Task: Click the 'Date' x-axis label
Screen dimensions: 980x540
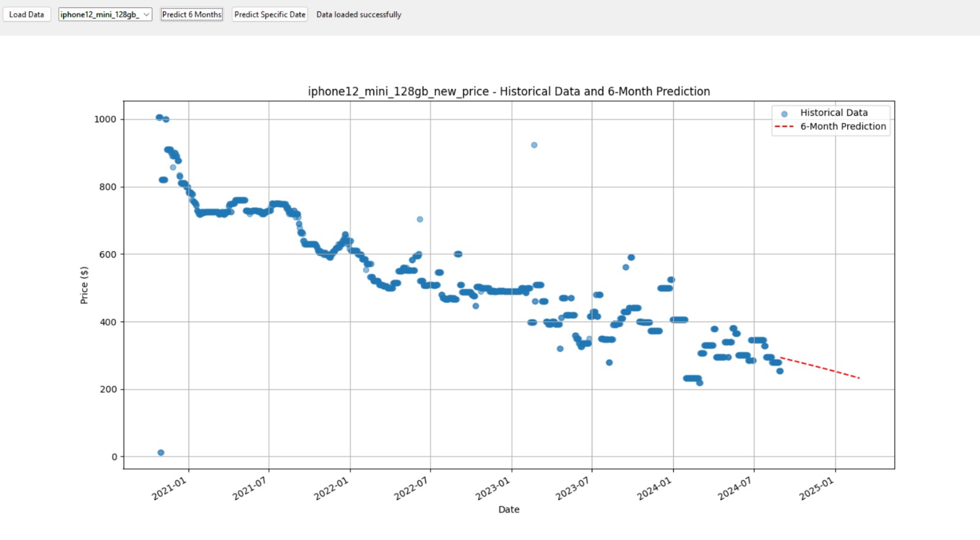Action: [x=509, y=509]
